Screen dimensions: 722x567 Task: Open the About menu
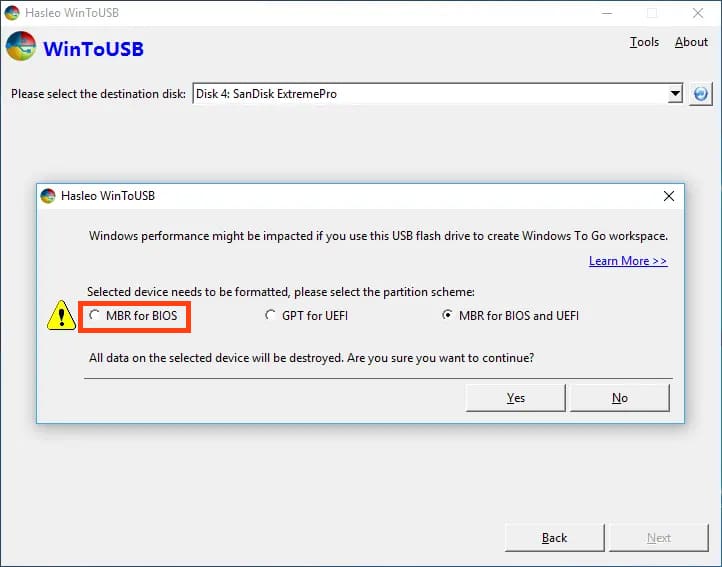[691, 42]
